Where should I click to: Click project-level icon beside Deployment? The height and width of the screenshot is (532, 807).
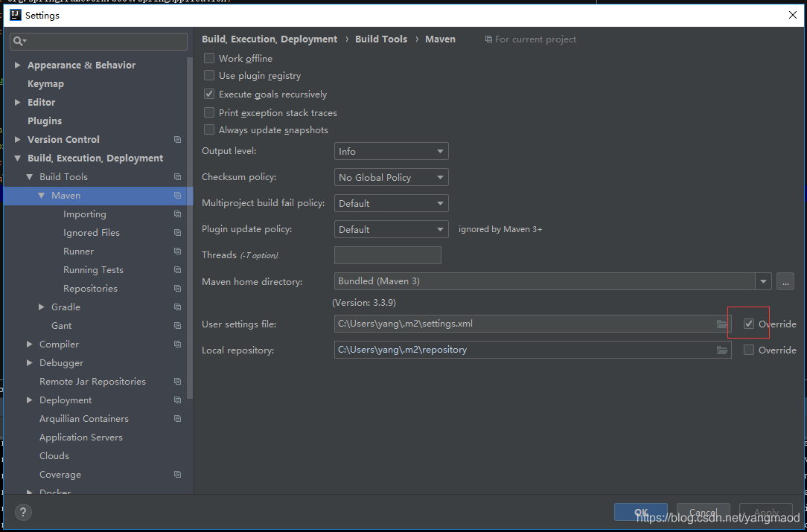tap(178, 400)
